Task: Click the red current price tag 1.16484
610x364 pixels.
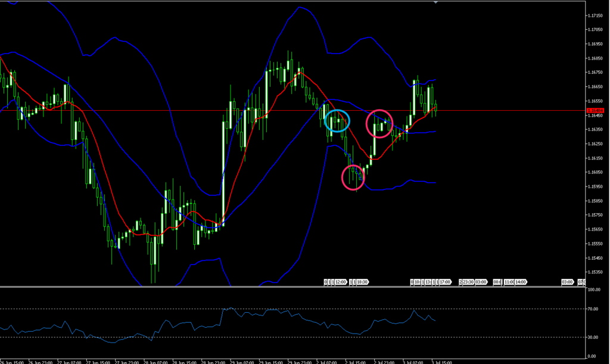Action: click(595, 111)
